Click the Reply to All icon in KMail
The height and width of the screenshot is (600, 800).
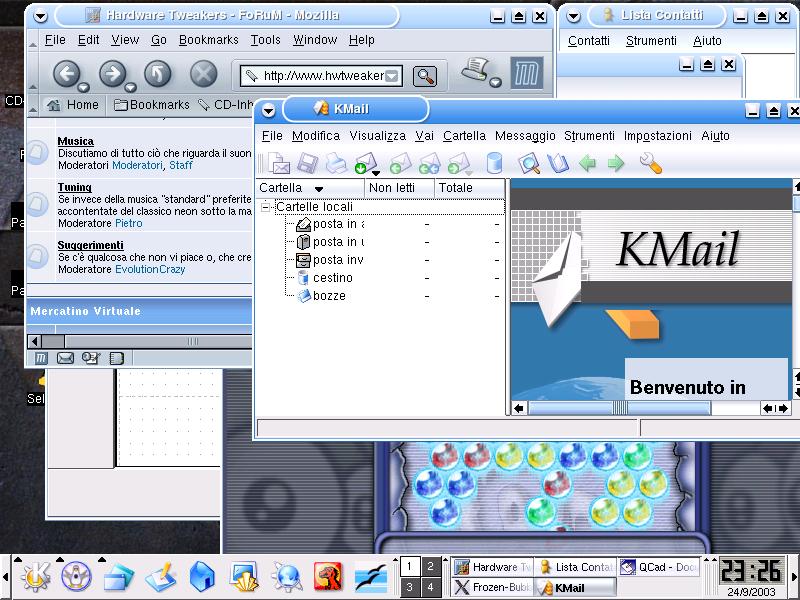(429, 164)
